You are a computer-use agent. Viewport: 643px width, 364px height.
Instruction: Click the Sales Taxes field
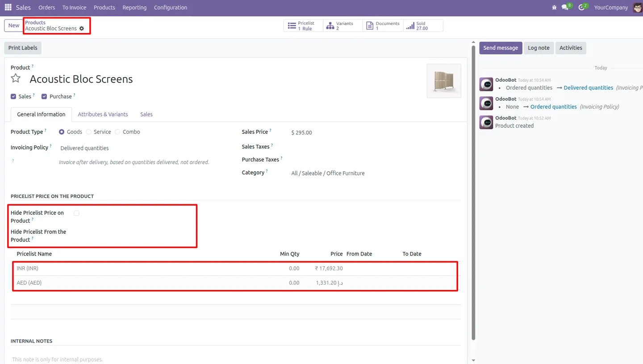point(375,147)
